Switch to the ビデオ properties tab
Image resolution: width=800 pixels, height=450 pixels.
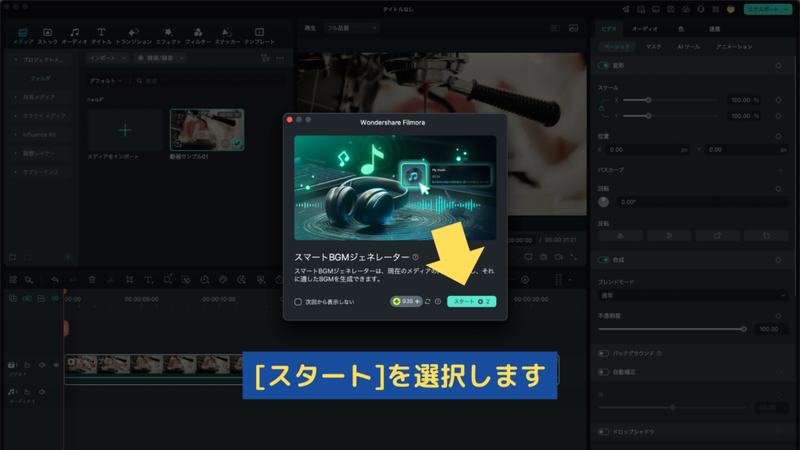click(x=609, y=29)
